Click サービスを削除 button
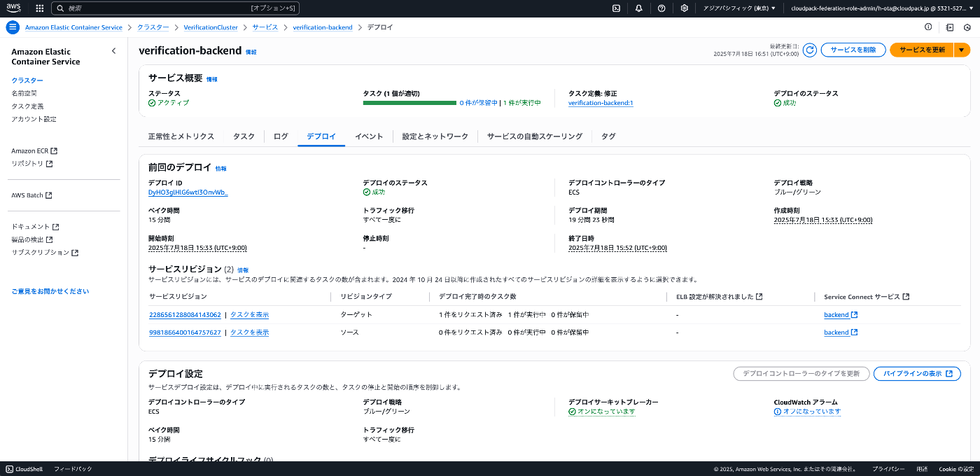This screenshot has width=980, height=476. 853,50
